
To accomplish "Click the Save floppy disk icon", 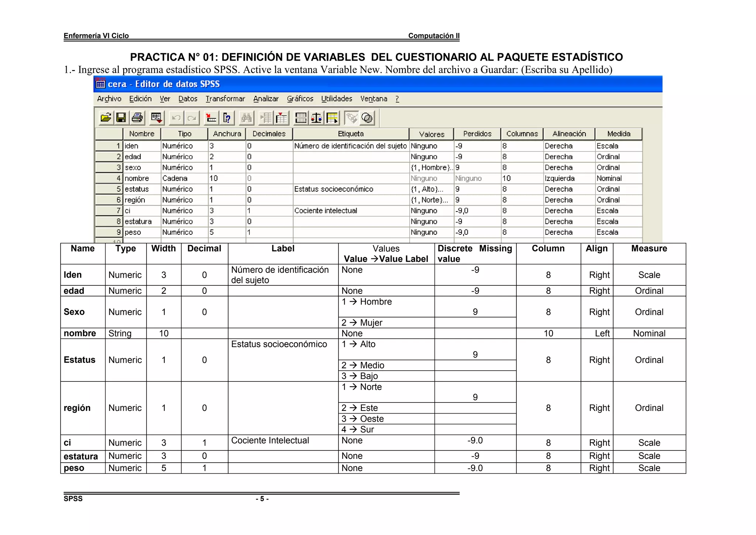I will point(121,118).
